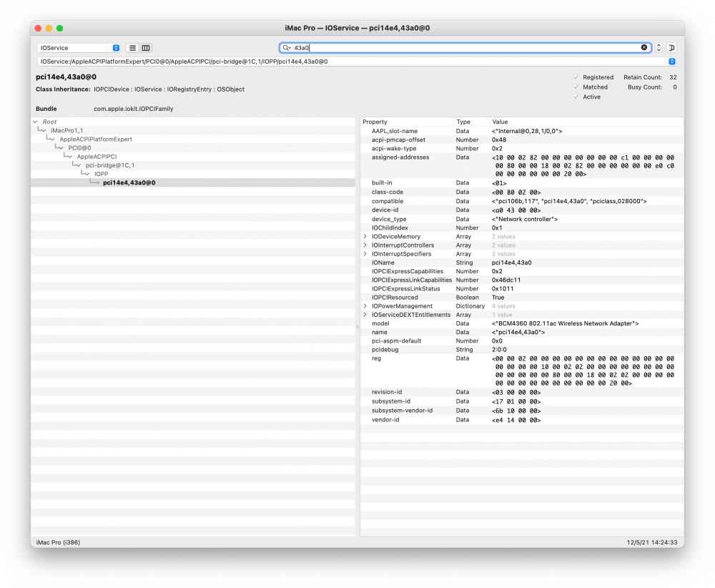
Task: Select the revision-id property row
Action: [x=522, y=392]
